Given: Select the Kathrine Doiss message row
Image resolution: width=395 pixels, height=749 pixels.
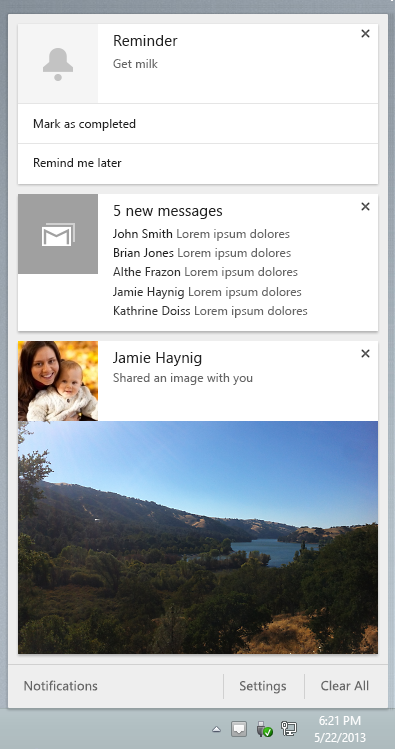Looking at the screenshot, I should pyautogui.click(x=210, y=311).
